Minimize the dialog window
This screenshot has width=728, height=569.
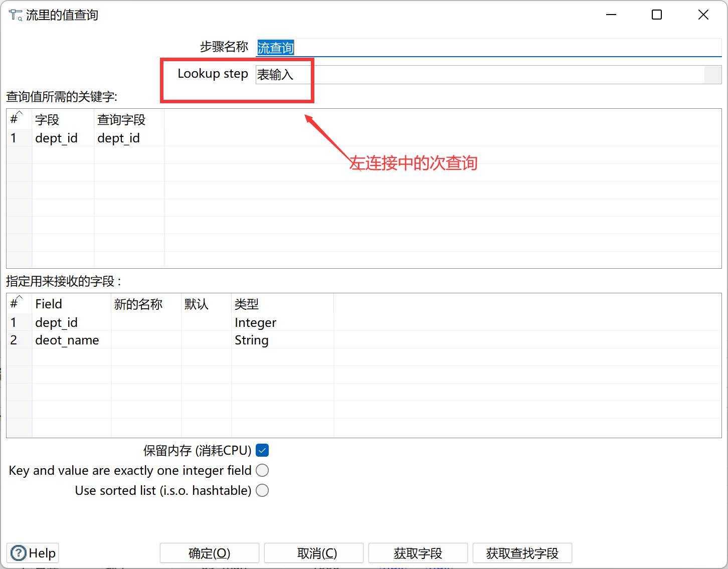[x=611, y=15]
